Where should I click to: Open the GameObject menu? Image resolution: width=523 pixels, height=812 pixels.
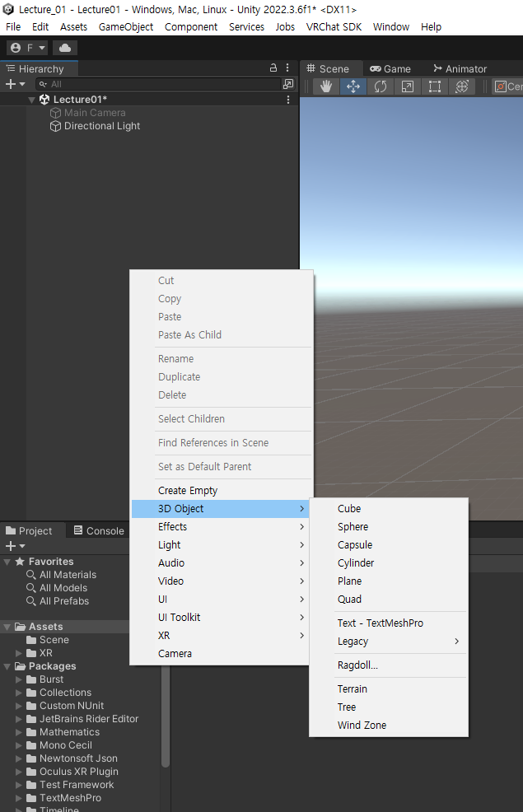click(126, 27)
